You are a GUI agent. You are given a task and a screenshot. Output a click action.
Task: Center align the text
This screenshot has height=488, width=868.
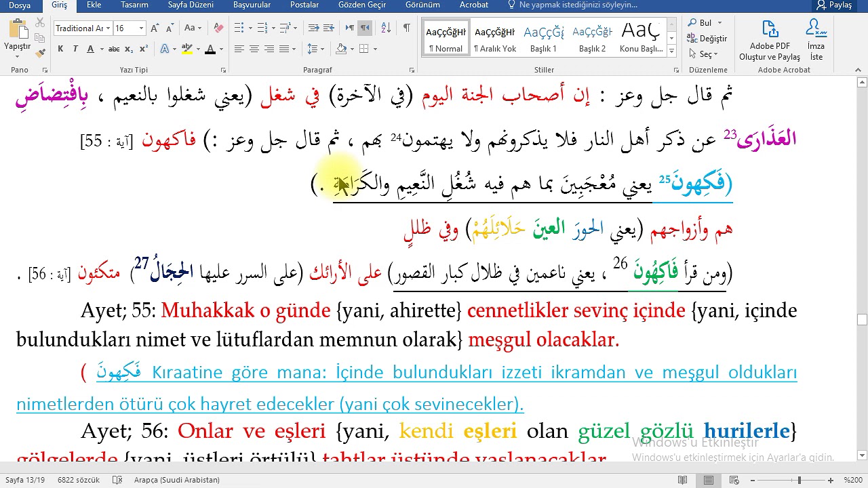click(x=254, y=49)
